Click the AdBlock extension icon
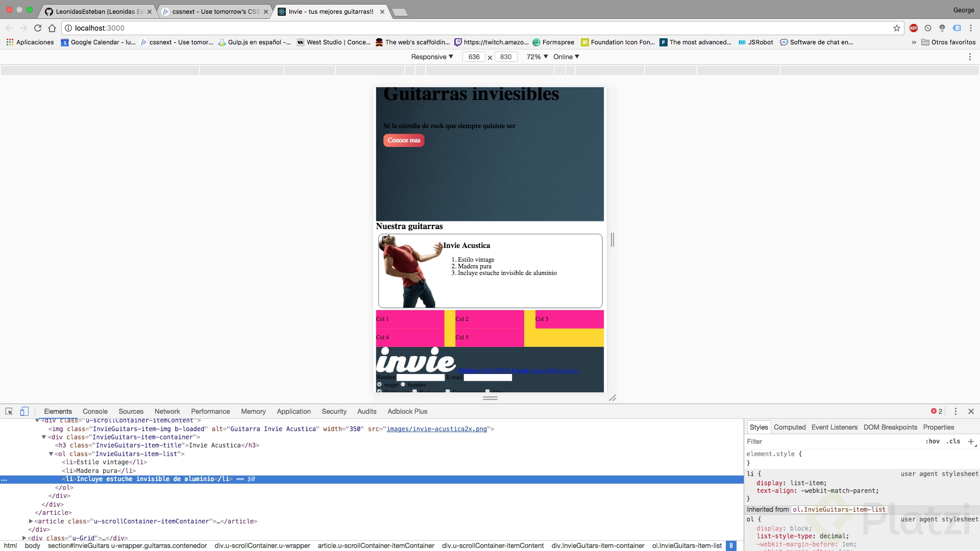The width and height of the screenshot is (980, 551). (914, 28)
